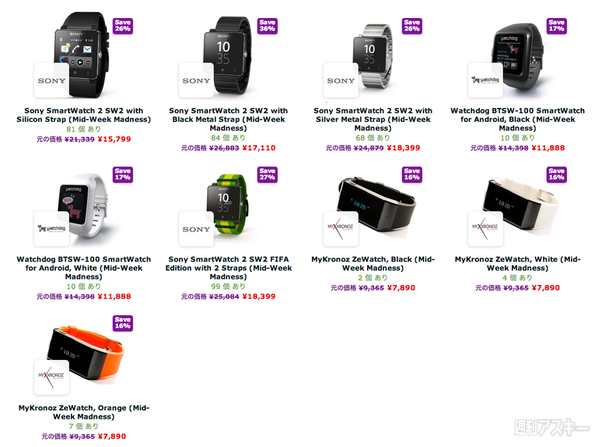Open Sony SmartWatch 2 SW2 Silicon Strap link
Viewport: 600px width, 447px height.
pos(83,115)
